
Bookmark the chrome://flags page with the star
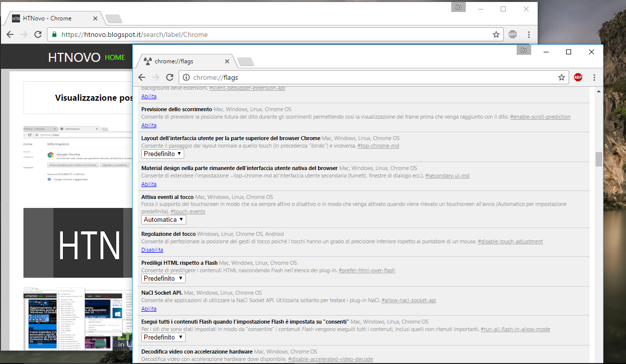[562, 77]
